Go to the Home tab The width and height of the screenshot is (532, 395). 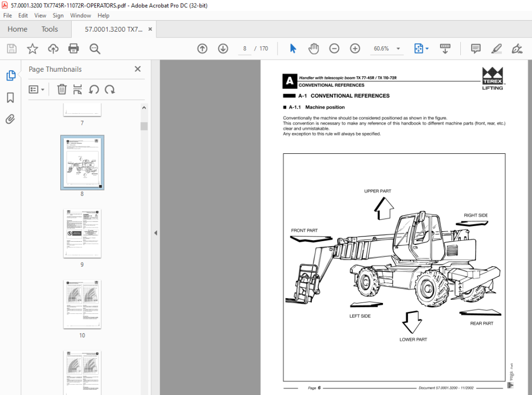click(x=17, y=29)
